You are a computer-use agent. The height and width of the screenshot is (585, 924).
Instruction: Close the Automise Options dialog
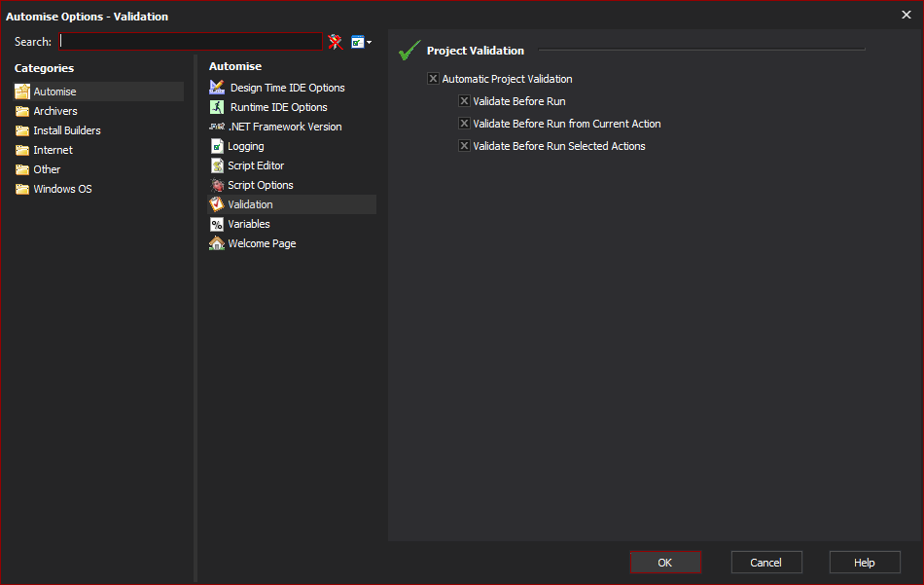906,15
